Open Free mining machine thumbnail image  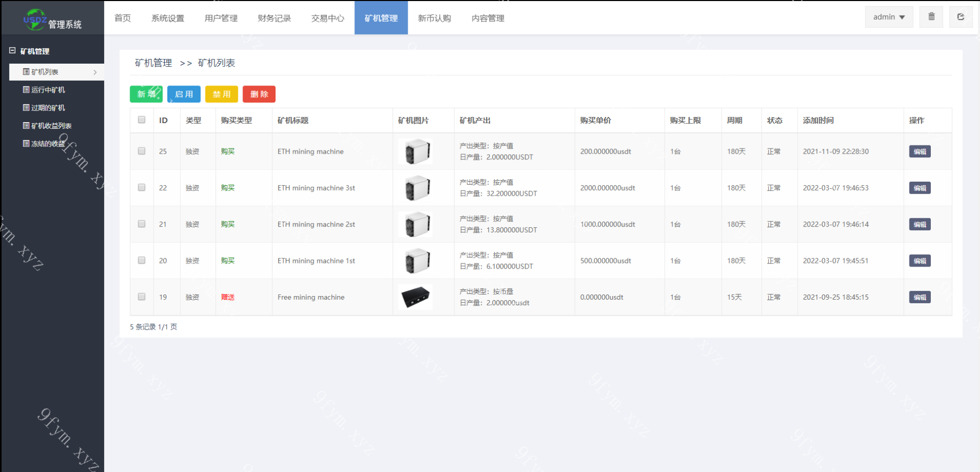[416, 297]
